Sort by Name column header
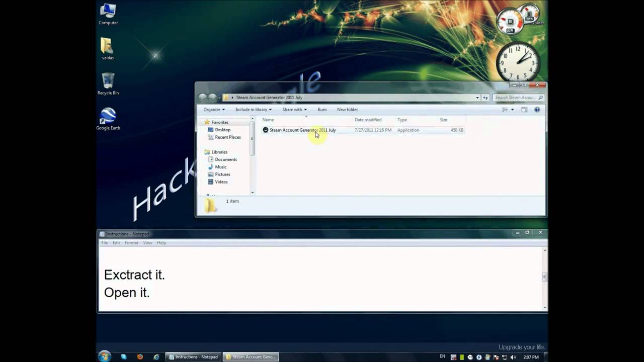Viewport: 644px width, 362px height. pyautogui.click(x=268, y=120)
